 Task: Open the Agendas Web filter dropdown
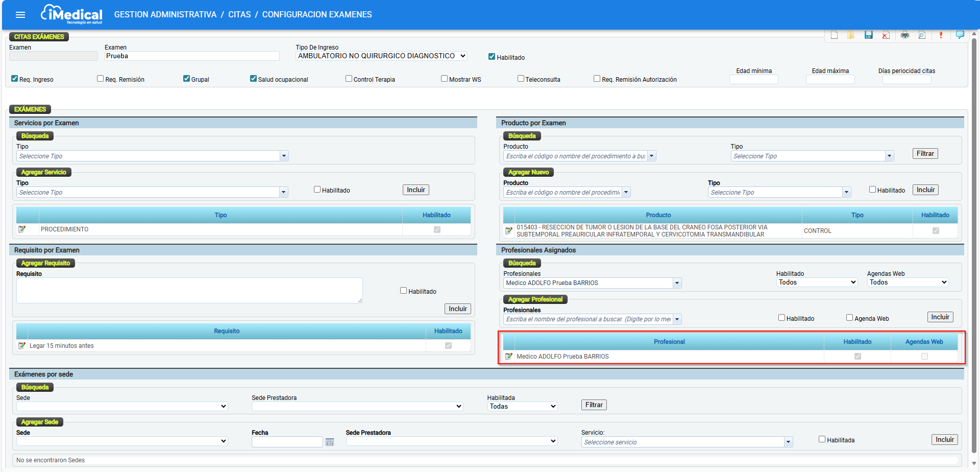click(x=908, y=282)
